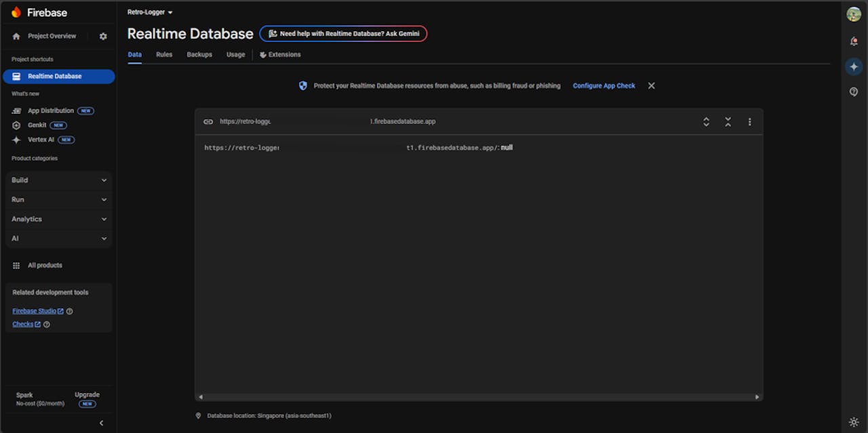Expand the Build product category
The width and height of the screenshot is (868, 433).
(x=59, y=180)
